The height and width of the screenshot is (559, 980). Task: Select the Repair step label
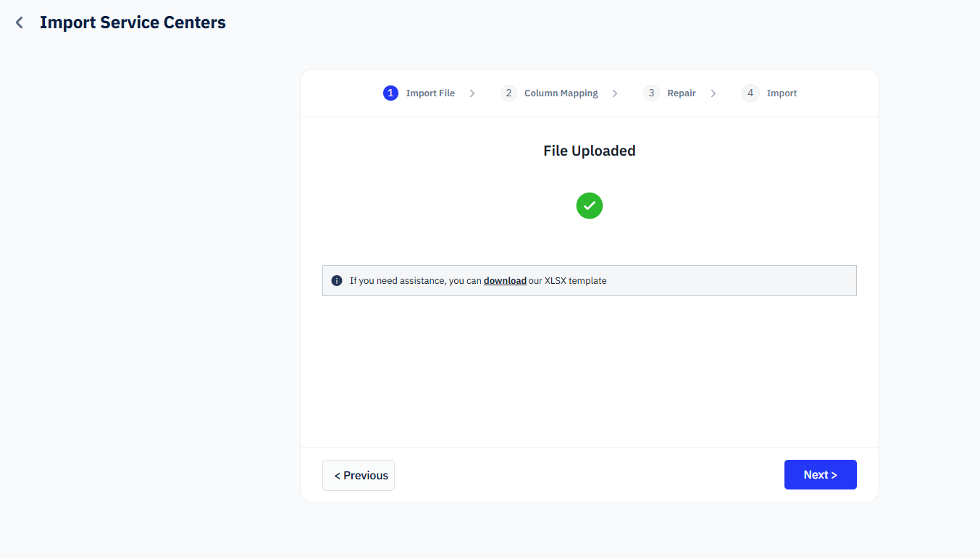tap(681, 93)
